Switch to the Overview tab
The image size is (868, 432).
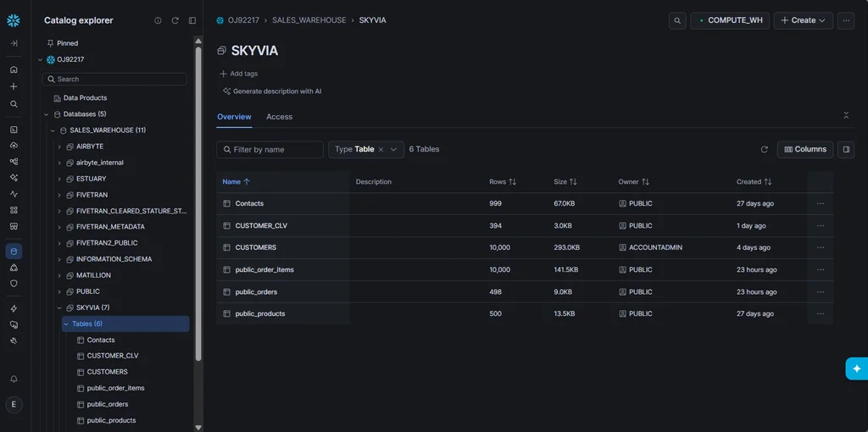pyautogui.click(x=234, y=117)
